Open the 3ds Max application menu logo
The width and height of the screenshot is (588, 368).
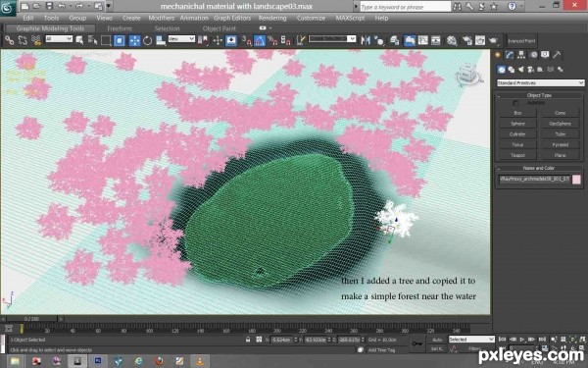point(8,8)
